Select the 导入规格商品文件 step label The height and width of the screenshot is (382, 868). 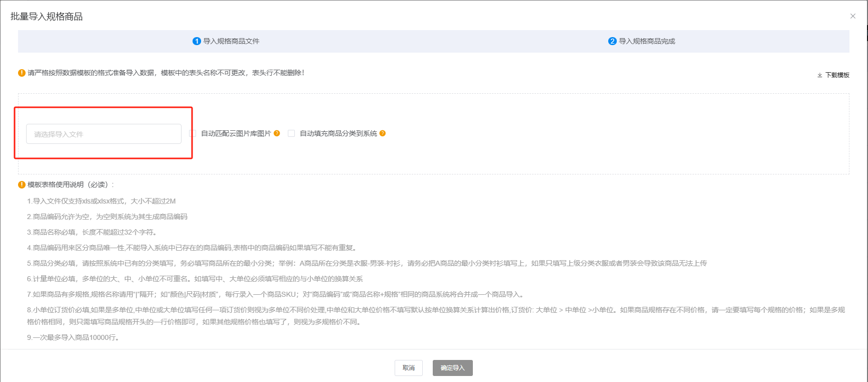[x=231, y=41]
